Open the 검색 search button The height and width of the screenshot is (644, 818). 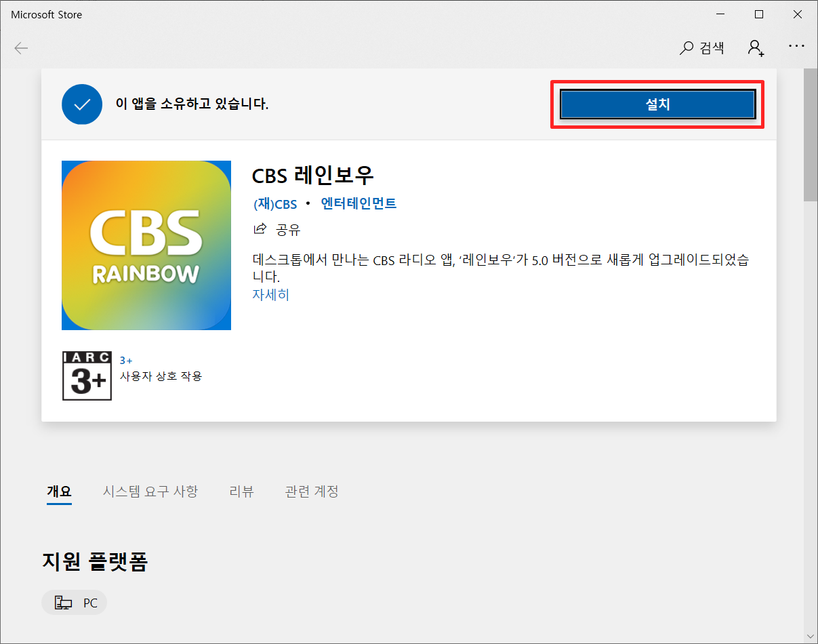tap(702, 47)
